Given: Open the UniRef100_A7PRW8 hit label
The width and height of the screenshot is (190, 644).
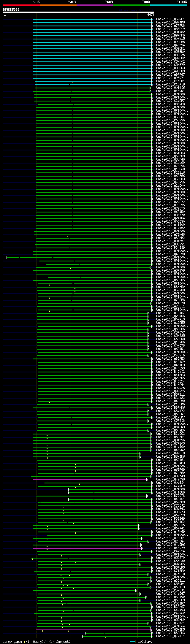Looking at the screenshot, I should pos(170,26).
